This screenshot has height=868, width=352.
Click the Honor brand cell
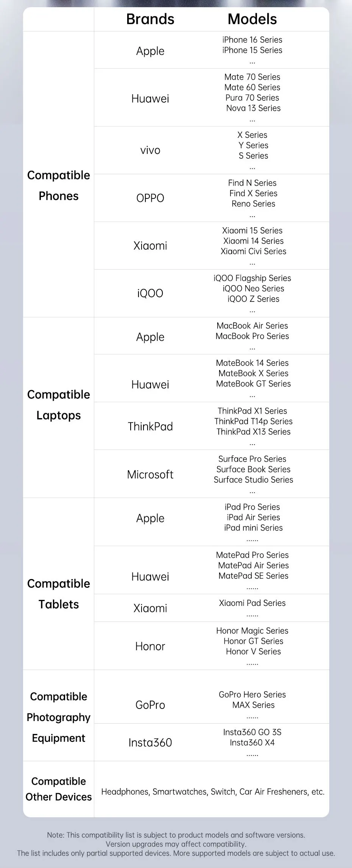pyautogui.click(x=150, y=646)
